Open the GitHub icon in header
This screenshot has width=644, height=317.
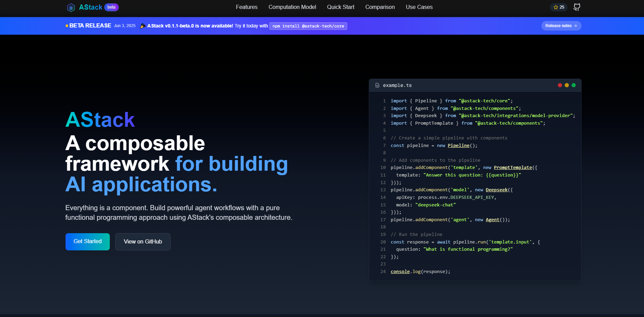point(577,7)
